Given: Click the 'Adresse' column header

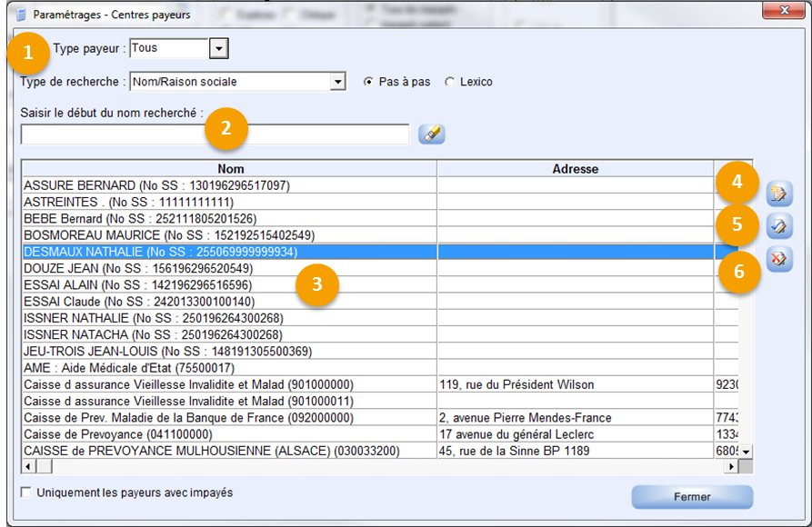Looking at the screenshot, I should point(575,169).
